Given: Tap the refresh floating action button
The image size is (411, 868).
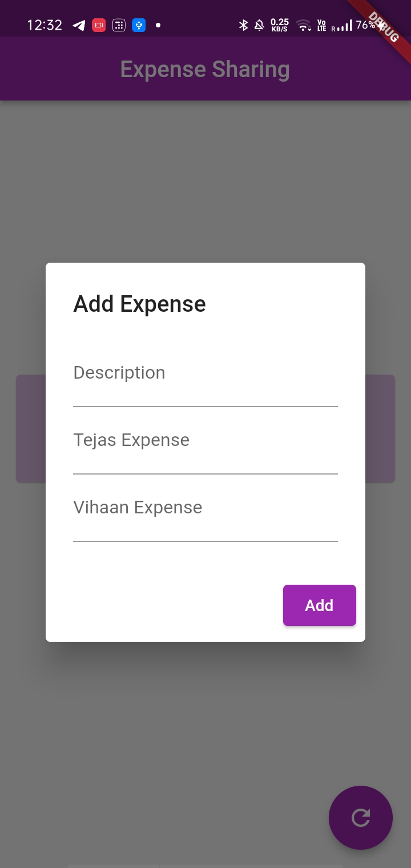Looking at the screenshot, I should (361, 818).
